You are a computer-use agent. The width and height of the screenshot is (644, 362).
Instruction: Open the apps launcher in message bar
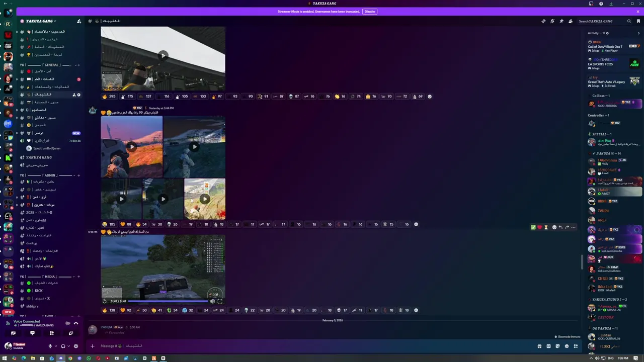tap(576, 346)
